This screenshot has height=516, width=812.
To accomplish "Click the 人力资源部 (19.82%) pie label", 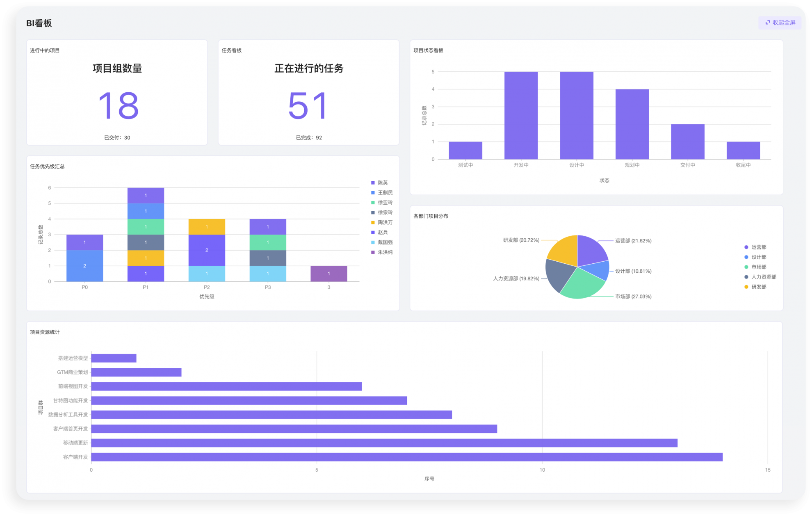I will (516, 279).
